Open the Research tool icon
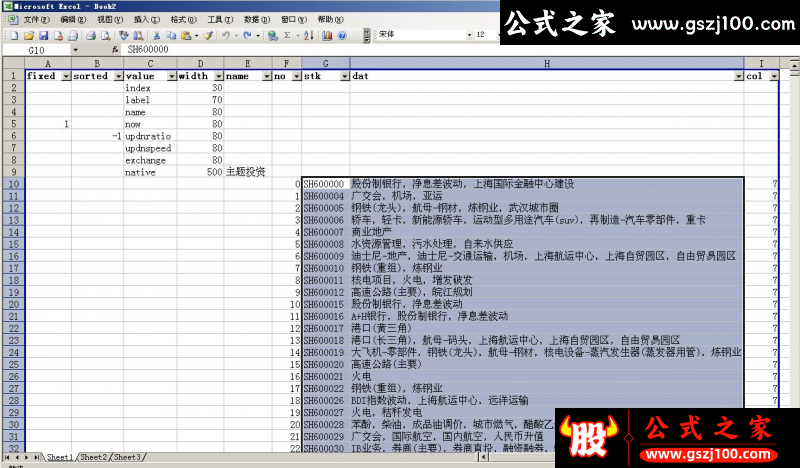This screenshot has width=800, height=468. 138,35
